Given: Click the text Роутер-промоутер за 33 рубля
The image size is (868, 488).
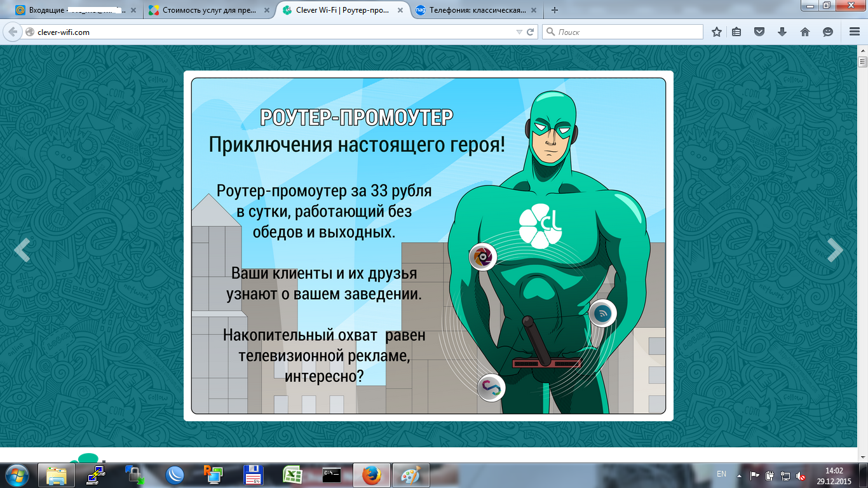Looking at the screenshot, I should pyautogui.click(x=324, y=190).
